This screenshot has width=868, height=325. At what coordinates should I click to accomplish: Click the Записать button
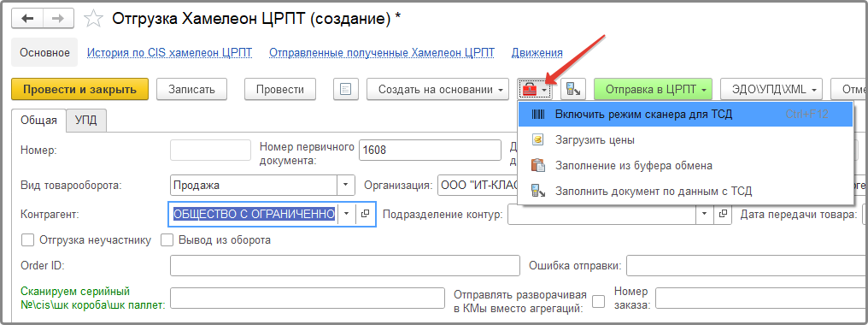click(191, 89)
